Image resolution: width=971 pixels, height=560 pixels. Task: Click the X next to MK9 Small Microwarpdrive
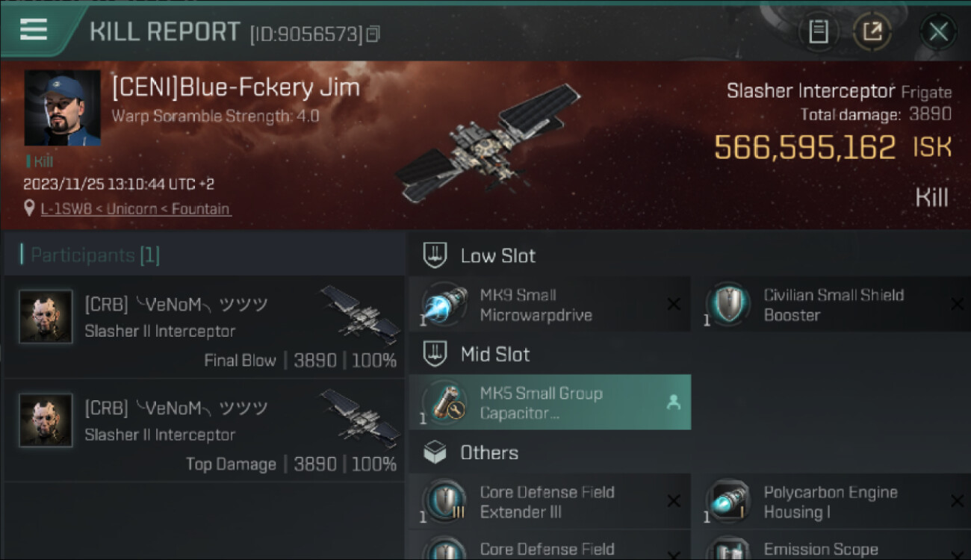tap(673, 304)
